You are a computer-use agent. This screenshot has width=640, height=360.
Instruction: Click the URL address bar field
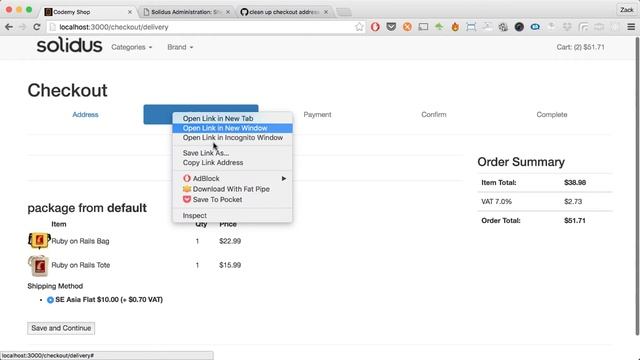pyautogui.click(x=204, y=27)
